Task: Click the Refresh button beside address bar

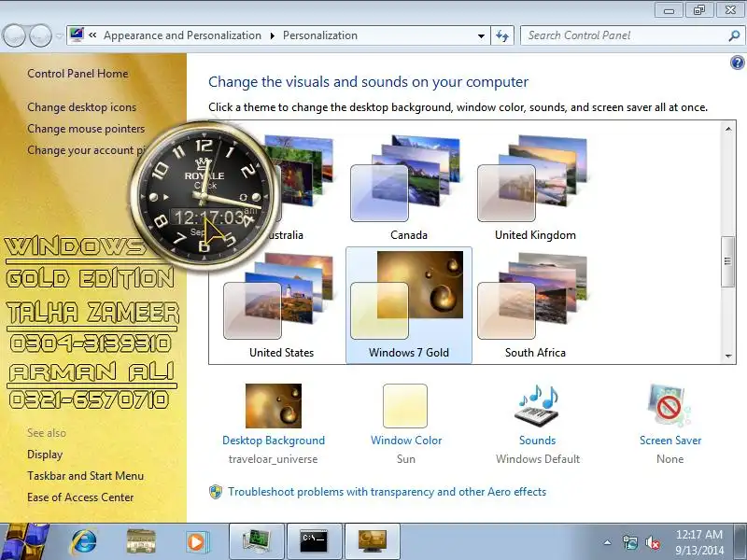Action: pyautogui.click(x=502, y=35)
